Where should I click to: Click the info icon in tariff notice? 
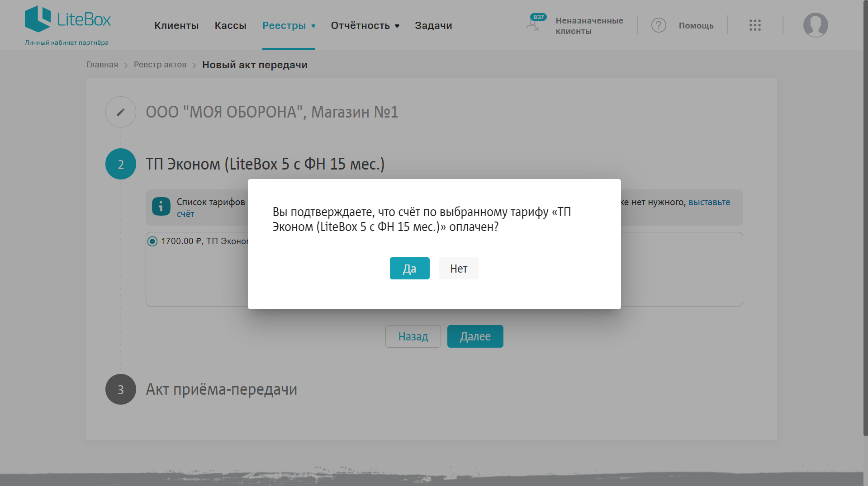[161, 207]
